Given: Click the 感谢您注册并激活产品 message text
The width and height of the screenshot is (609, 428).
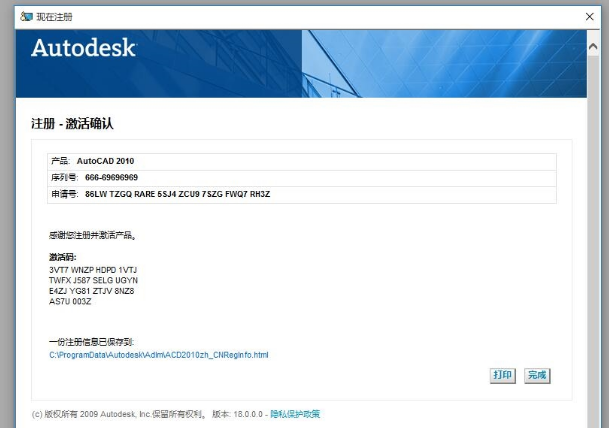Looking at the screenshot, I should click(x=92, y=235).
